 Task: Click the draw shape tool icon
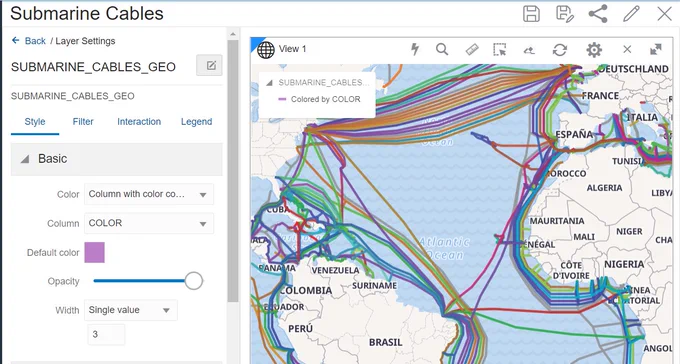(x=529, y=50)
